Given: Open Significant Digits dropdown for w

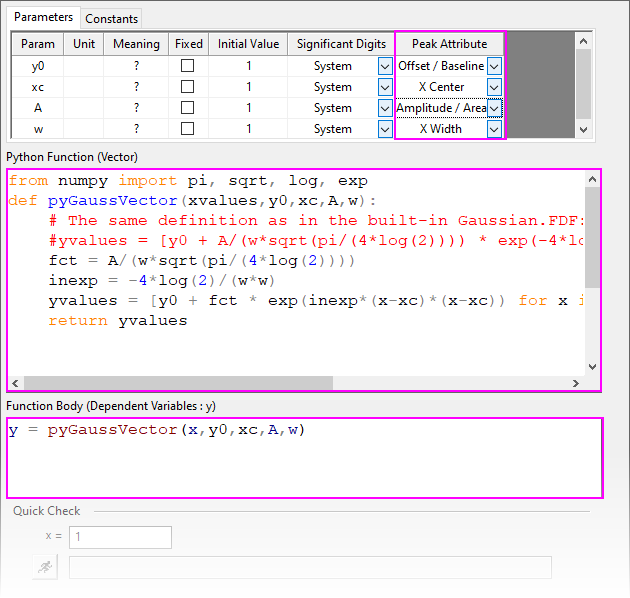Looking at the screenshot, I should 385,129.
